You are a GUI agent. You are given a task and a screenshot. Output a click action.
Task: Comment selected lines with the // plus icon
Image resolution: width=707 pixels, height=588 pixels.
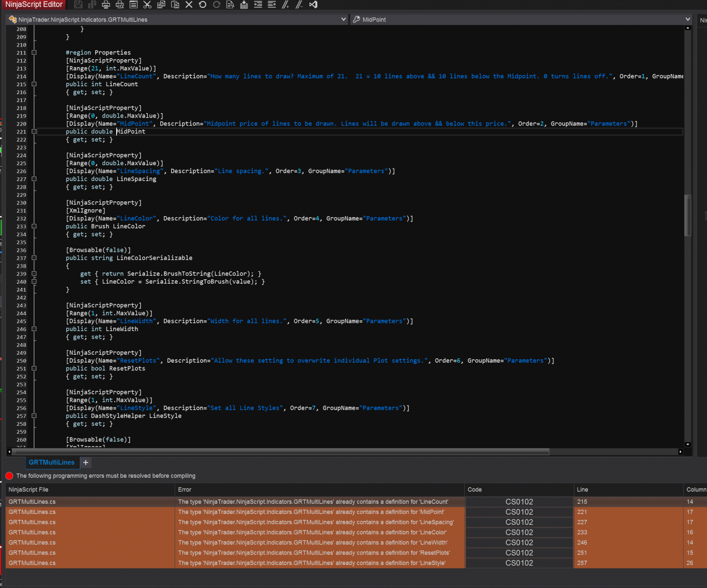pyautogui.click(x=285, y=5)
